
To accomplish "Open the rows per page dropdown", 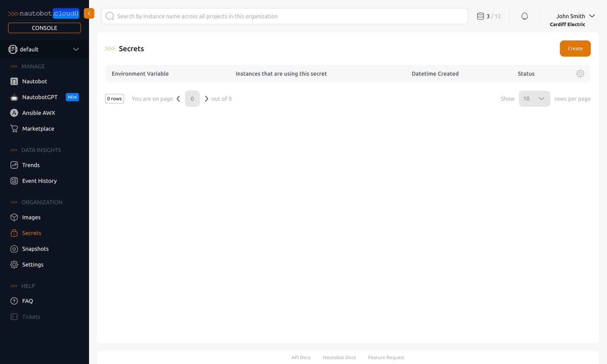I will tap(534, 99).
